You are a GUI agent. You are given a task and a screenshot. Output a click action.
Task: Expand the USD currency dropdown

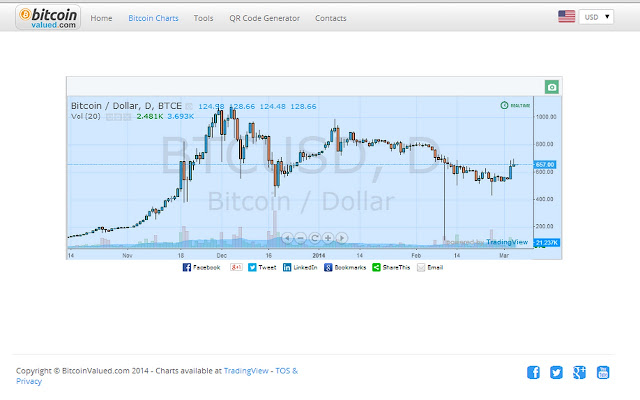tap(596, 17)
